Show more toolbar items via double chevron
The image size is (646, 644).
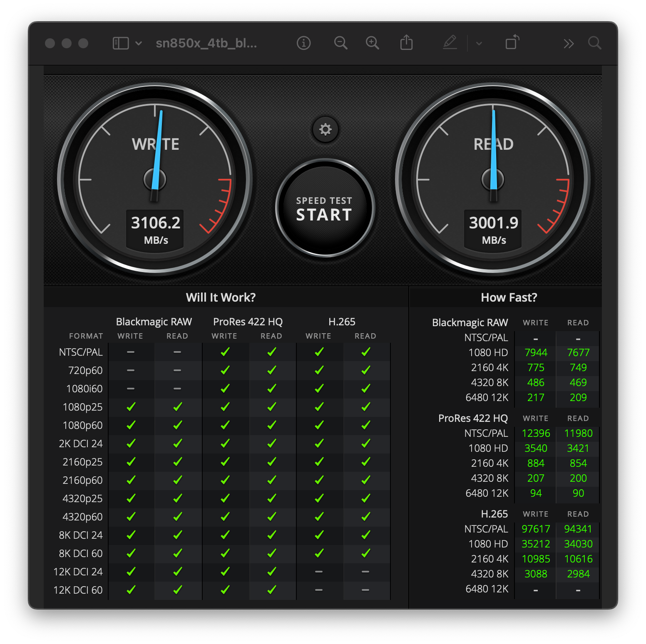pos(569,43)
